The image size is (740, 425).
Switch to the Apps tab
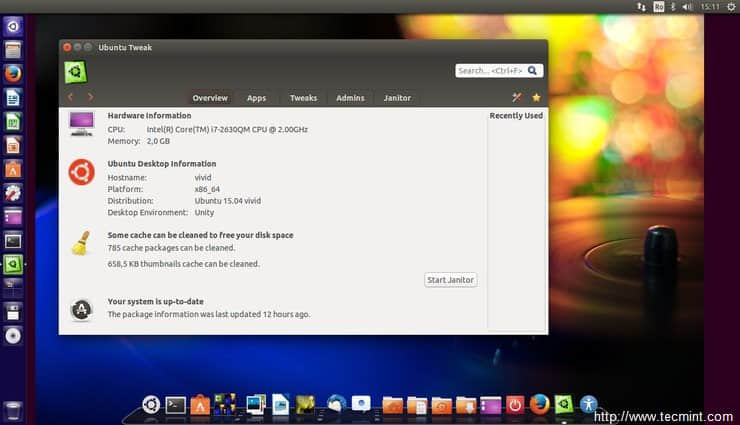click(256, 98)
